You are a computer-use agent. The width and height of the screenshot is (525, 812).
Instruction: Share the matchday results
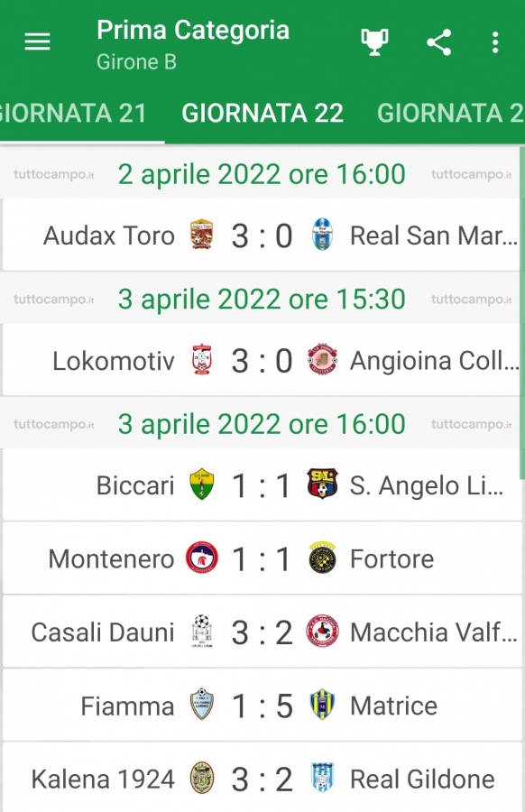point(438,42)
